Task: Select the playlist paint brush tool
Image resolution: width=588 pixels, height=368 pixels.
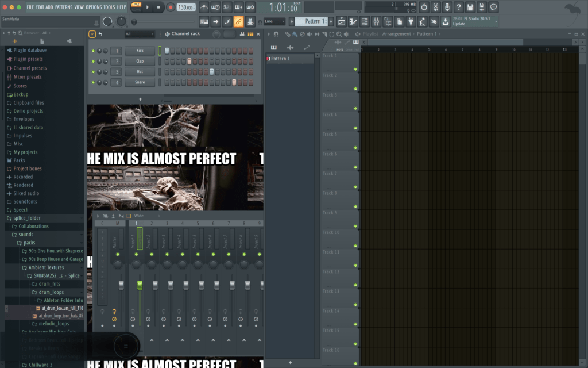Action: (295, 34)
